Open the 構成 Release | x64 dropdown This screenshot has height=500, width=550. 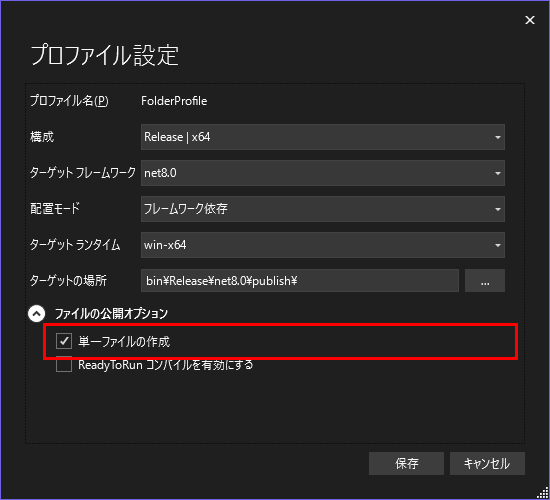pyautogui.click(x=323, y=137)
